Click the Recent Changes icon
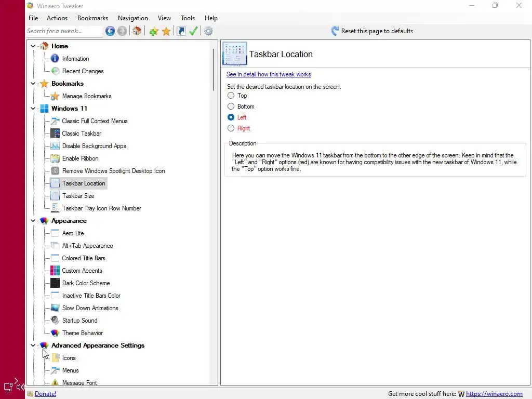 pos(55,71)
